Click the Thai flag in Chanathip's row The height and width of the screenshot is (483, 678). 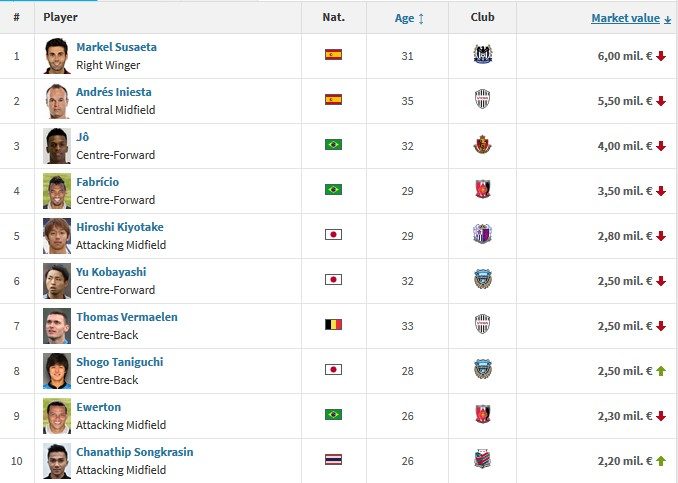pyautogui.click(x=333, y=459)
